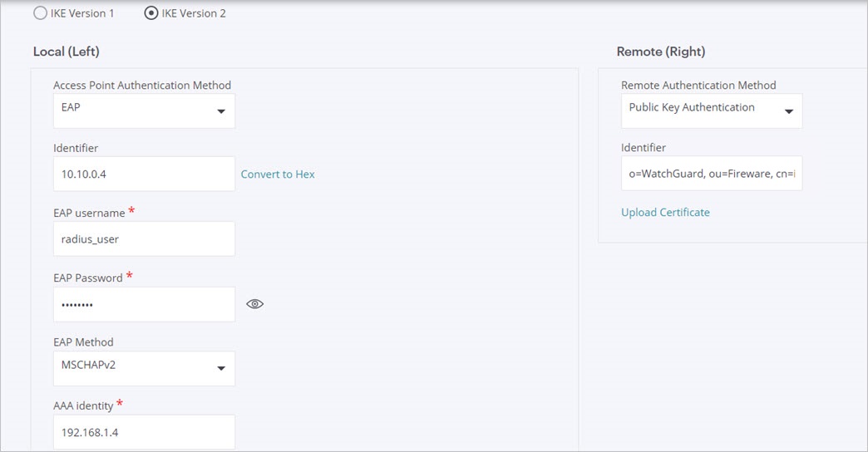Select the IKE Version 1 radio button
This screenshot has height=452, width=868.
[41, 13]
